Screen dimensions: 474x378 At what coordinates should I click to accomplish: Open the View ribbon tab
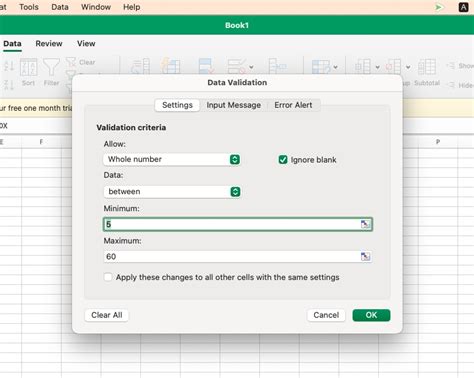click(x=86, y=44)
